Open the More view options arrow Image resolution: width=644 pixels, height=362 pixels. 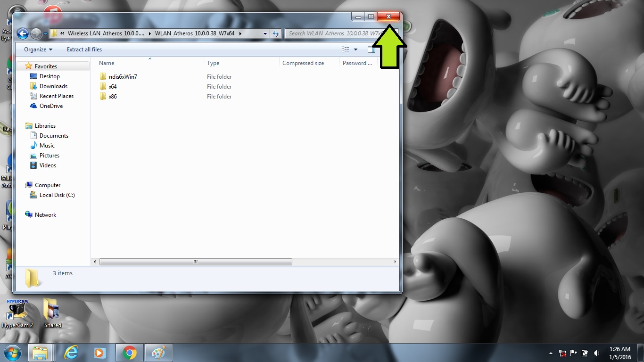click(355, 49)
